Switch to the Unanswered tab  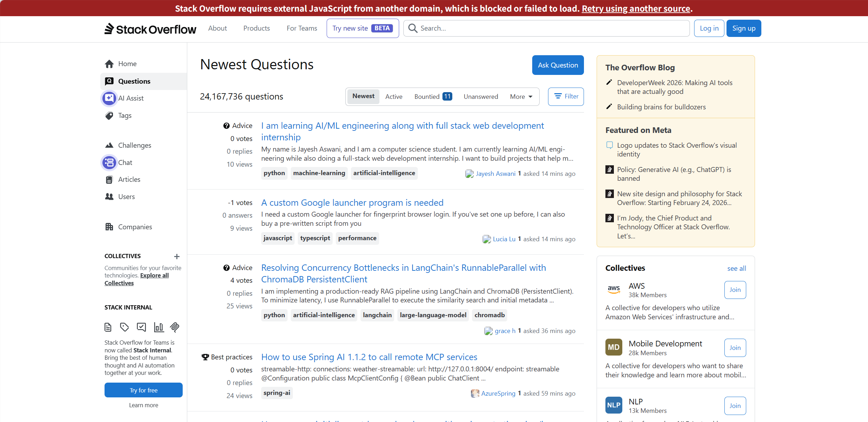tap(480, 97)
